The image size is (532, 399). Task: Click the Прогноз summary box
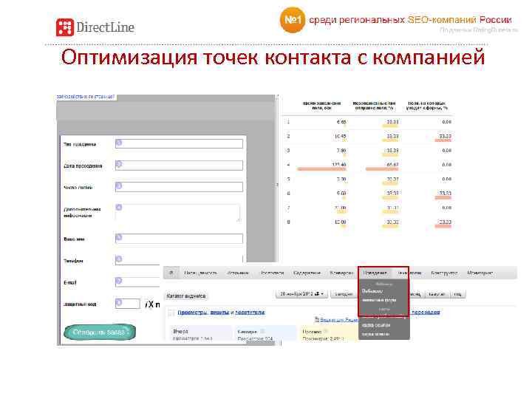point(328,334)
